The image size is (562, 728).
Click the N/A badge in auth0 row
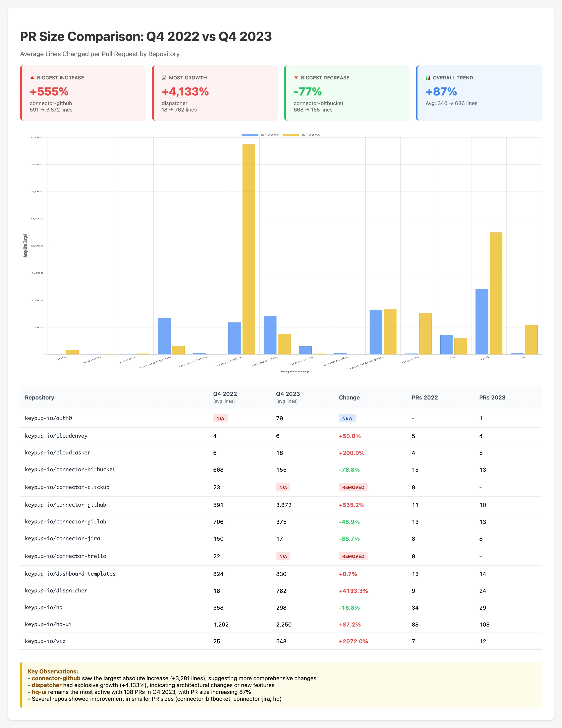coord(220,418)
